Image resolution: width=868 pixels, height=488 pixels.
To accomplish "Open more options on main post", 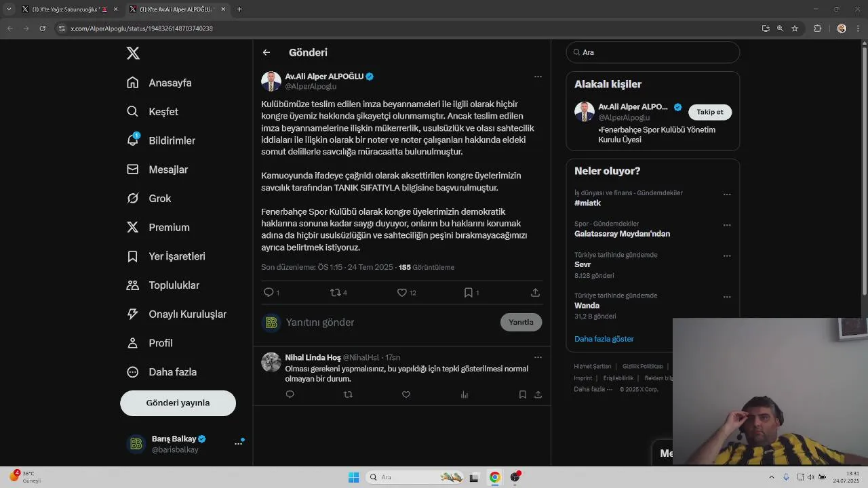I will [538, 77].
